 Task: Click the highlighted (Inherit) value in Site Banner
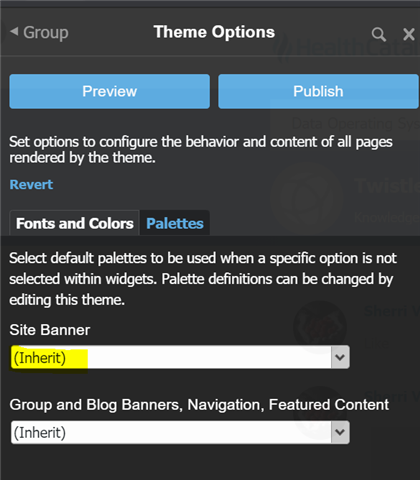pyautogui.click(x=40, y=358)
